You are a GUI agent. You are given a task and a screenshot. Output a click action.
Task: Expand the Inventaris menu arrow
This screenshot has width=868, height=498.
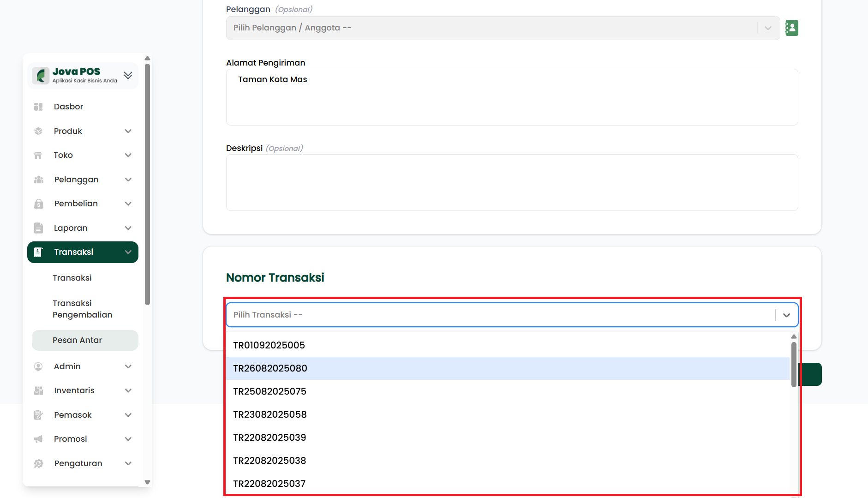click(128, 390)
